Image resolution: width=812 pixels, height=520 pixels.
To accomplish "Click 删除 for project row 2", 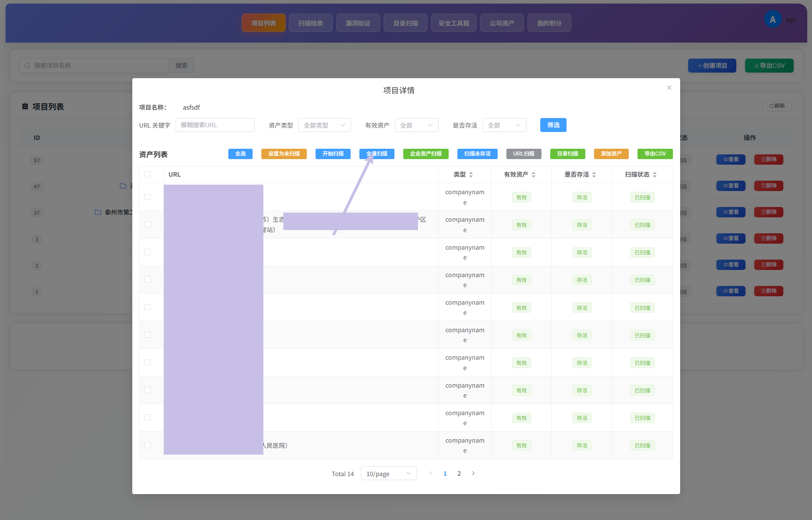I will click(769, 265).
